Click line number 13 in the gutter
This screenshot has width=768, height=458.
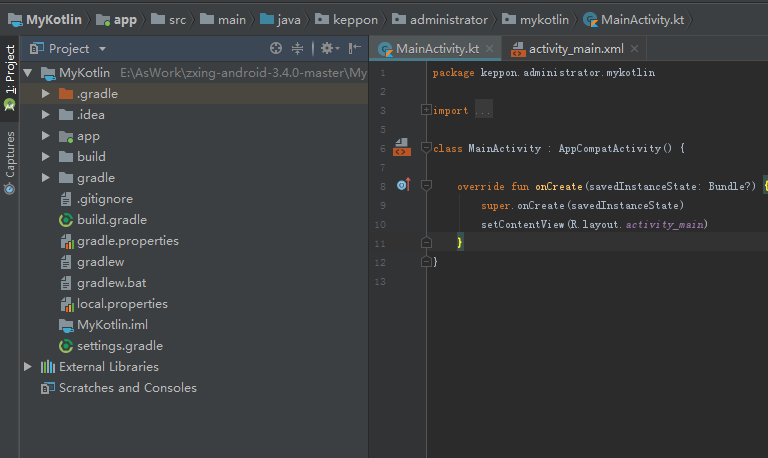380,281
